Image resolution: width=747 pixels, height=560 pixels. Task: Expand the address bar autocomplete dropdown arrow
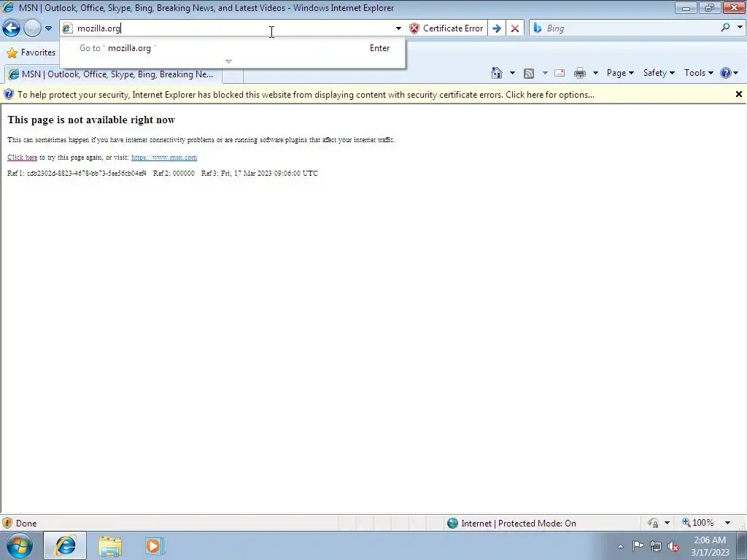tap(398, 28)
